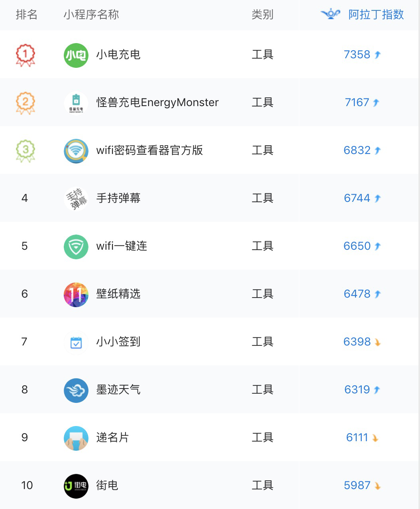This screenshot has height=509, width=420.
Task: Select the 街电 black app icon
Action: 76,486
